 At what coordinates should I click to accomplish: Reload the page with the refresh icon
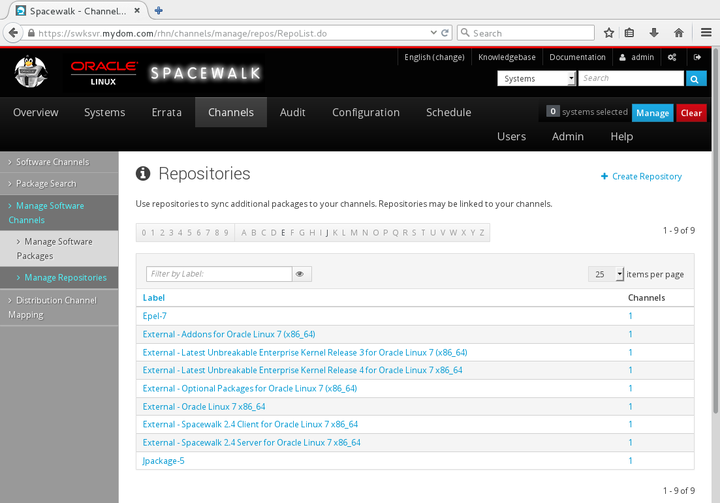444,33
